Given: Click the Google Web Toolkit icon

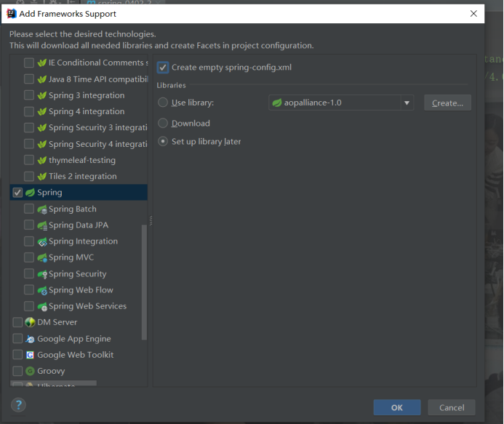Looking at the screenshot, I should click(x=30, y=355).
